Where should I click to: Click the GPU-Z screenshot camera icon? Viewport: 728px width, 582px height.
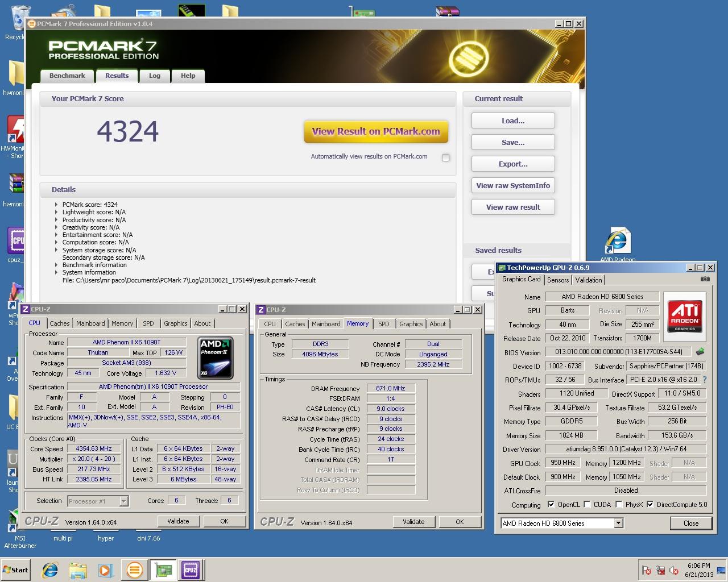[x=705, y=279]
